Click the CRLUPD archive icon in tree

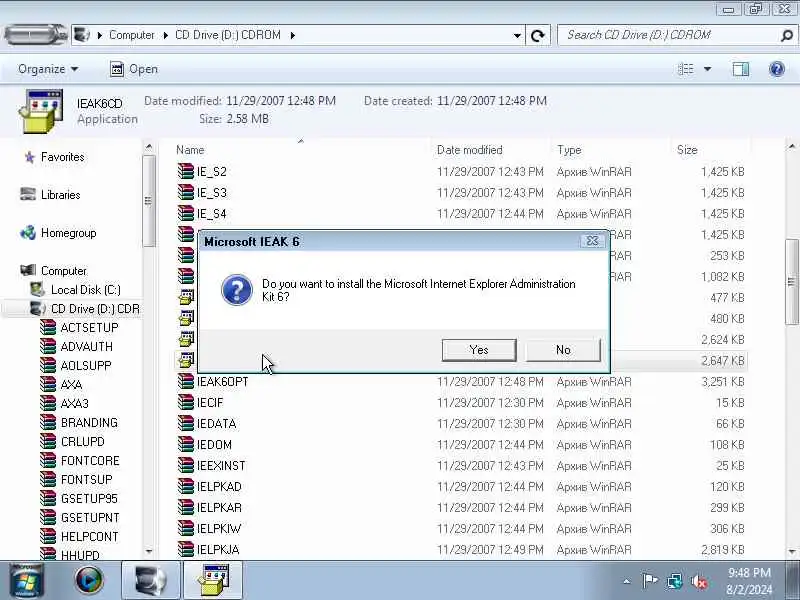coord(48,441)
